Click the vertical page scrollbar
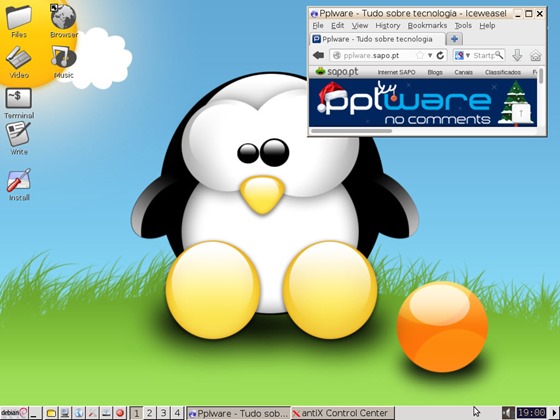560x420 pixels. [x=541, y=76]
